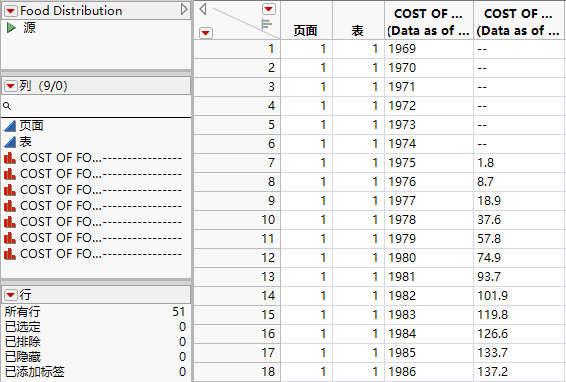
Task: Click the cell with value 93.7
Action: click(x=519, y=277)
